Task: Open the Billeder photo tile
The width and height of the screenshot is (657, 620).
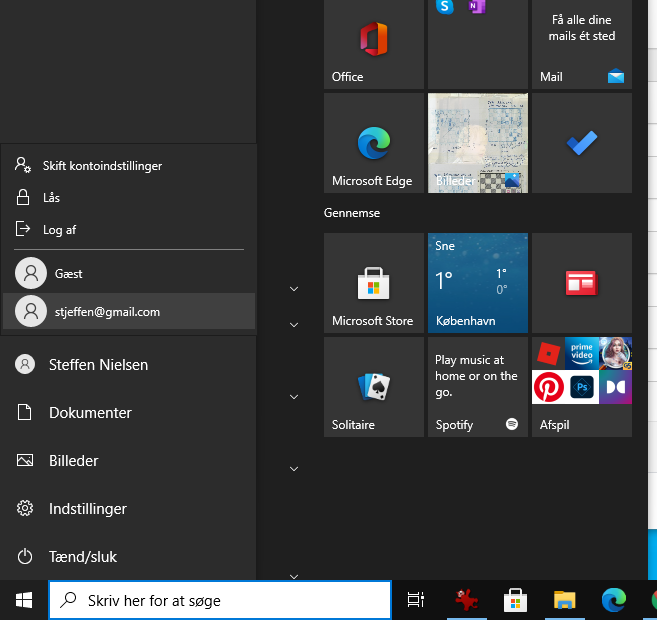Action: [478, 143]
